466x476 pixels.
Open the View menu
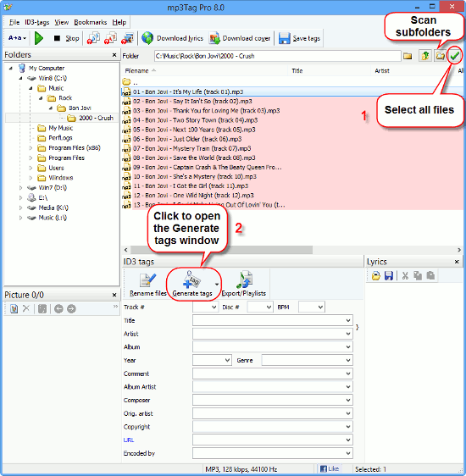click(61, 22)
